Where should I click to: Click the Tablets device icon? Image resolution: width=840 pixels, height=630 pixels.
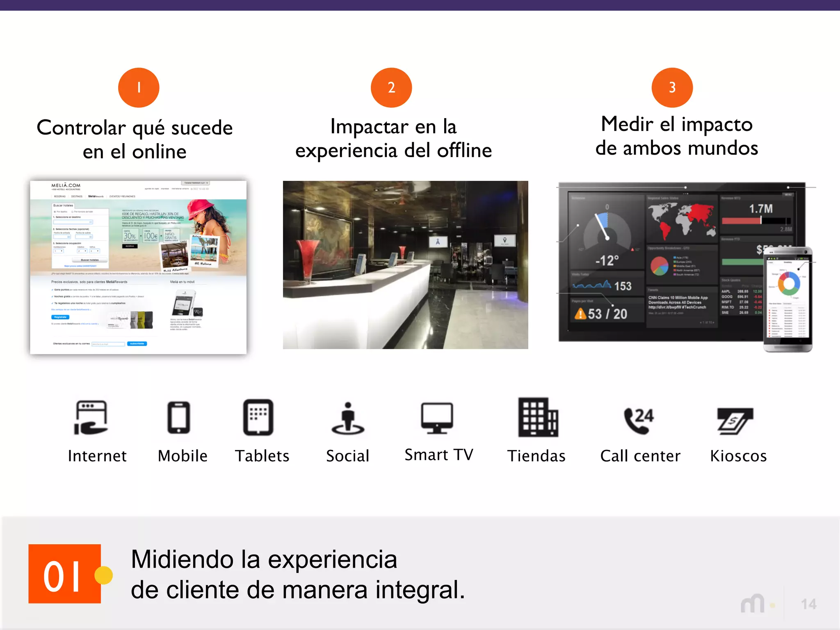tap(258, 417)
